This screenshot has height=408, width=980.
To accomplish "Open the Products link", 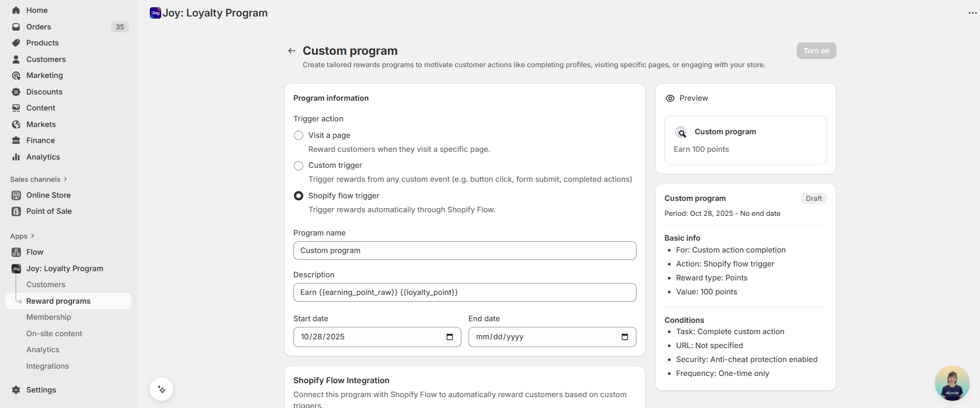I will click(x=42, y=43).
